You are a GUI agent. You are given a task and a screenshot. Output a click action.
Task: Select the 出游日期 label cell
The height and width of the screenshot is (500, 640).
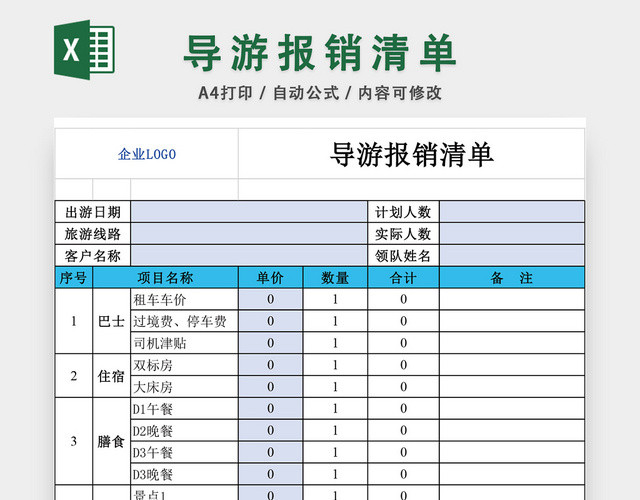(93, 212)
